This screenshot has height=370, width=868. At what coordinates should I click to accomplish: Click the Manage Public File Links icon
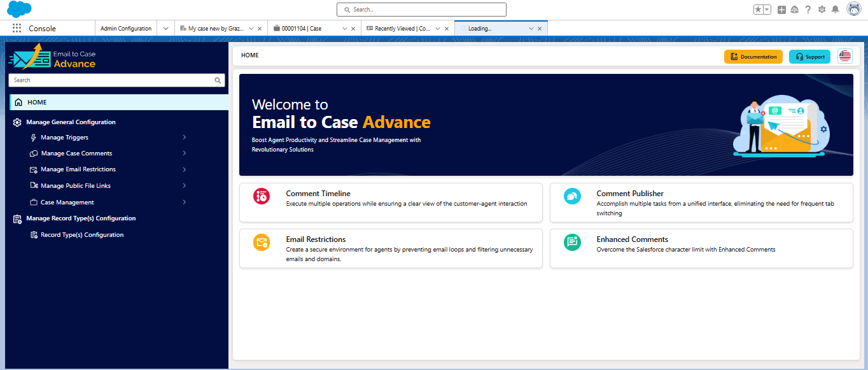tap(34, 186)
